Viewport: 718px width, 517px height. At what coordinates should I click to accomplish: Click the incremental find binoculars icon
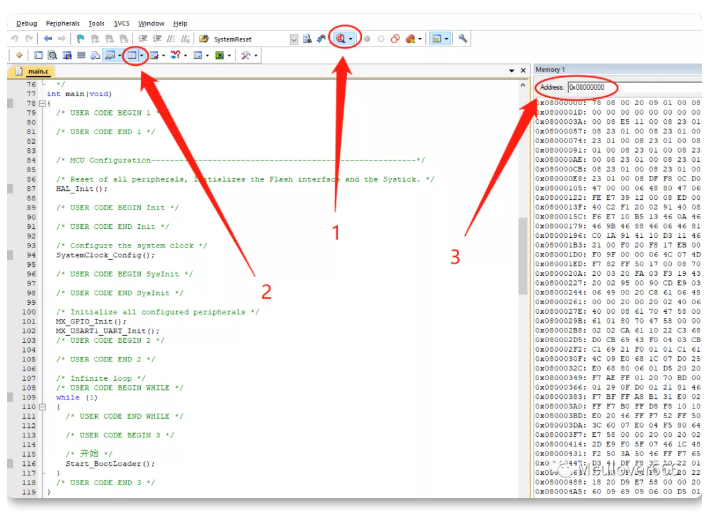click(x=321, y=39)
